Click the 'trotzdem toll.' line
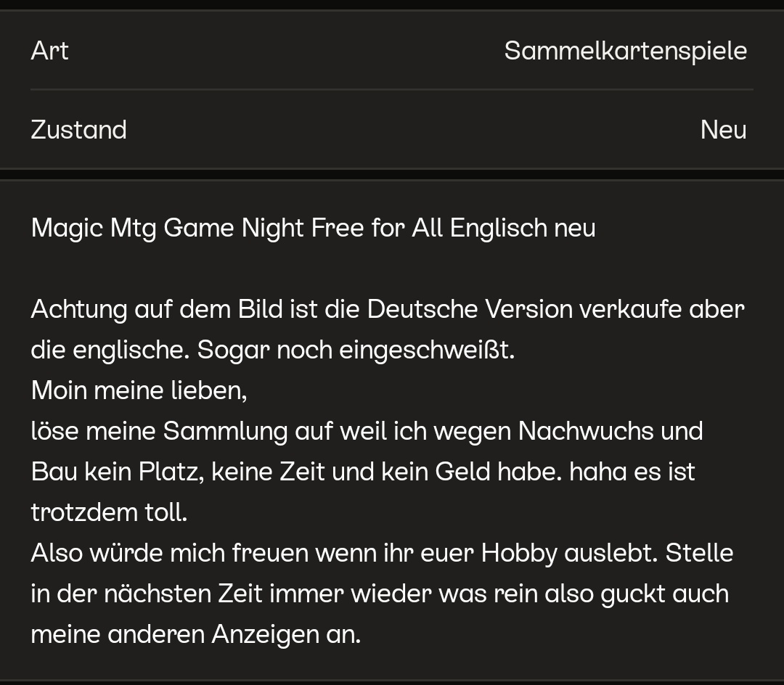This screenshot has width=784, height=685. coord(109,512)
